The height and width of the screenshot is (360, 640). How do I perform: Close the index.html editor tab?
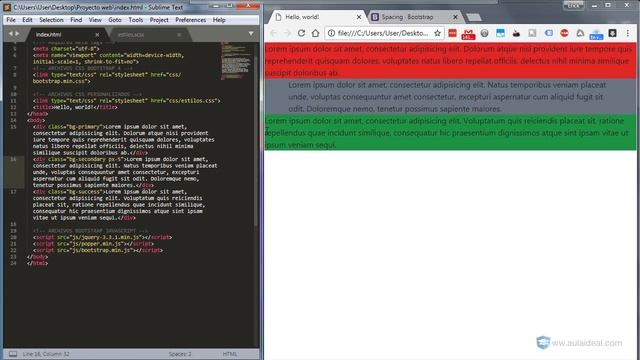coord(97,35)
